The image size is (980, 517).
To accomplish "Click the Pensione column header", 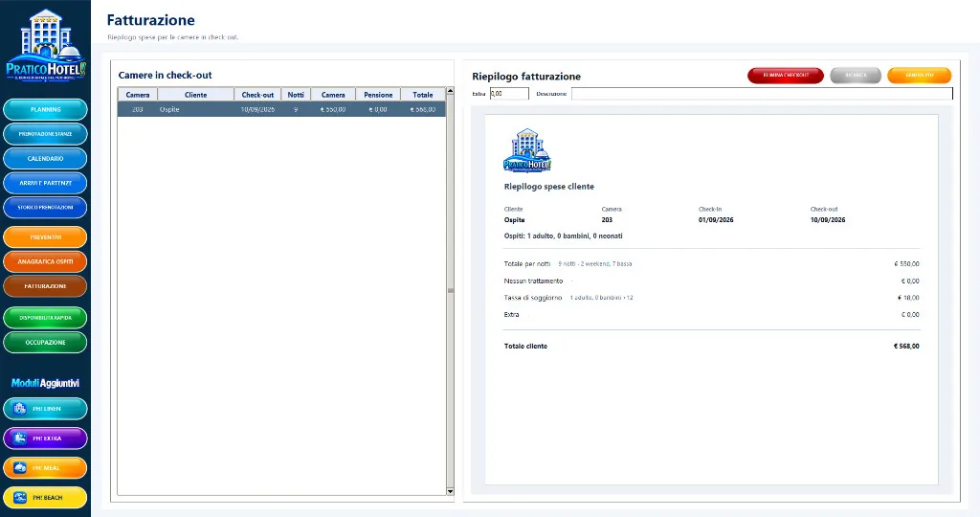I will pos(378,95).
